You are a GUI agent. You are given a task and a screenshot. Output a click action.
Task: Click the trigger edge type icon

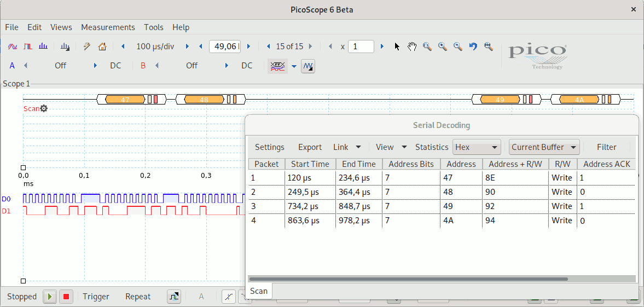pyautogui.click(x=174, y=296)
